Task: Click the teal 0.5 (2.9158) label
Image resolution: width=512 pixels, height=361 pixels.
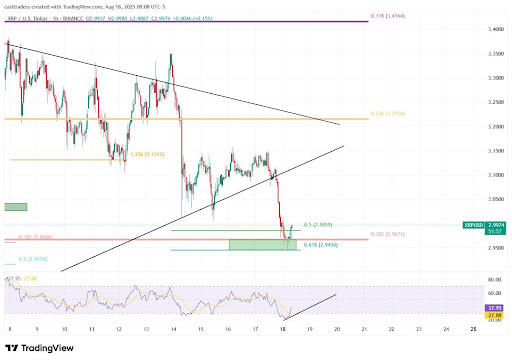Action: pyautogui.click(x=33, y=259)
